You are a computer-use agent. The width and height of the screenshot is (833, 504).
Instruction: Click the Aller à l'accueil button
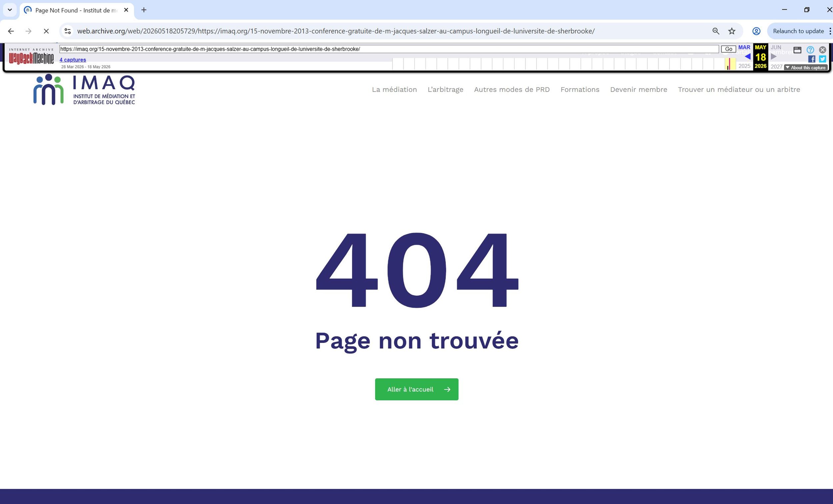point(416,389)
